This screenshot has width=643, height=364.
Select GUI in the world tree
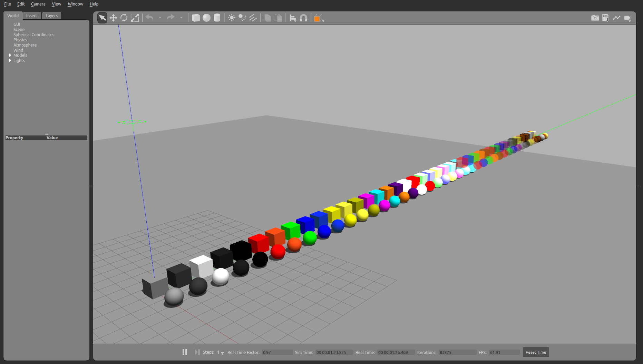tap(17, 24)
